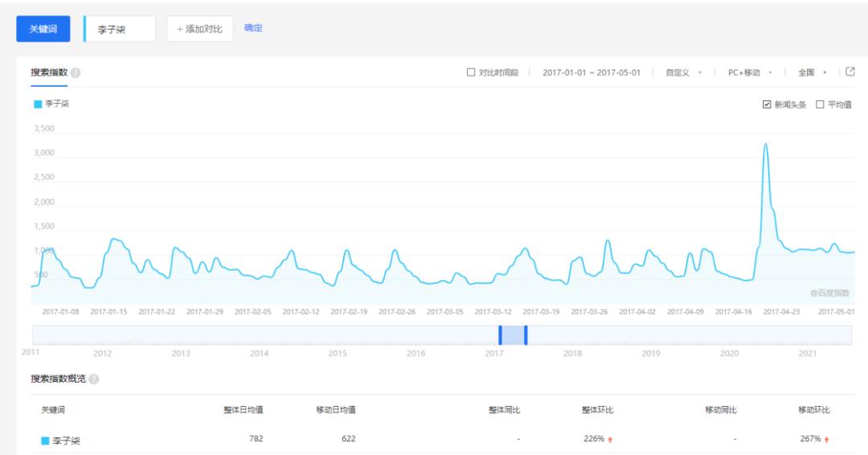Image resolution: width=868 pixels, height=455 pixels.
Task: Click the 2014 mark on the timeline
Action: point(259,353)
